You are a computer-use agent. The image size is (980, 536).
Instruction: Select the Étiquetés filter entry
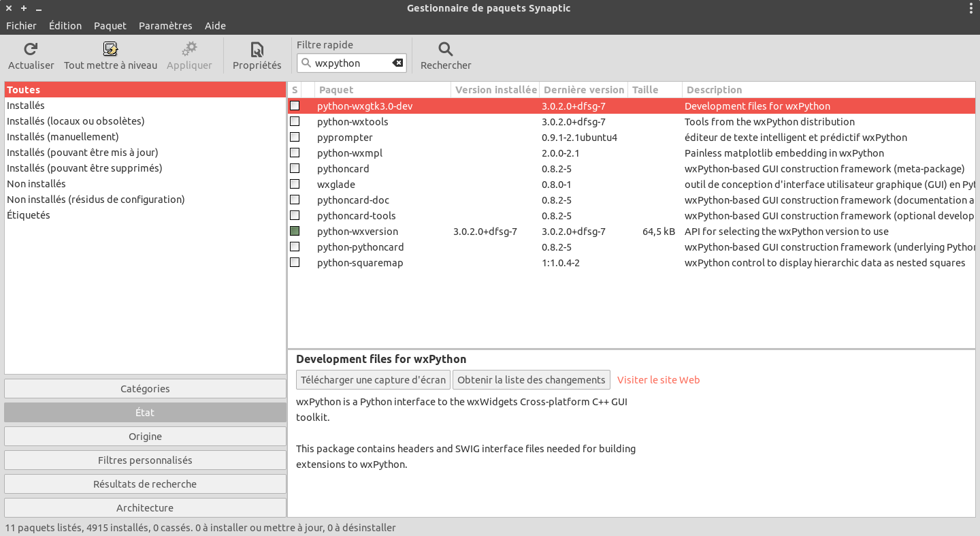(145, 215)
